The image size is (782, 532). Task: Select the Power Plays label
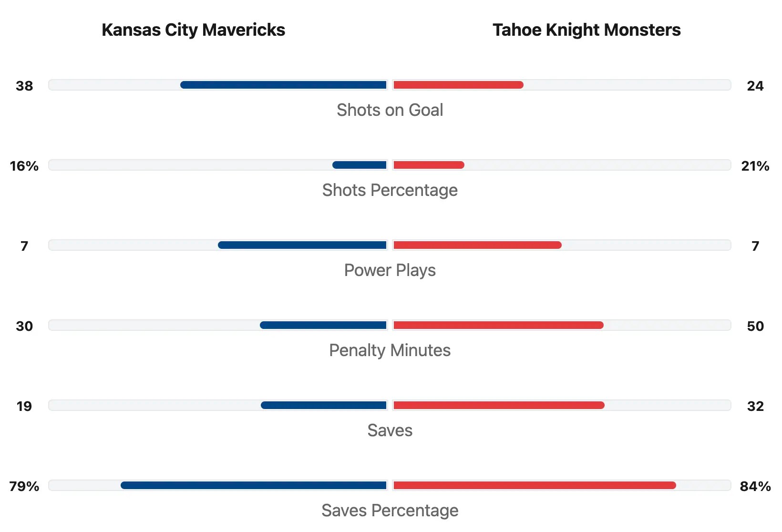point(390,270)
